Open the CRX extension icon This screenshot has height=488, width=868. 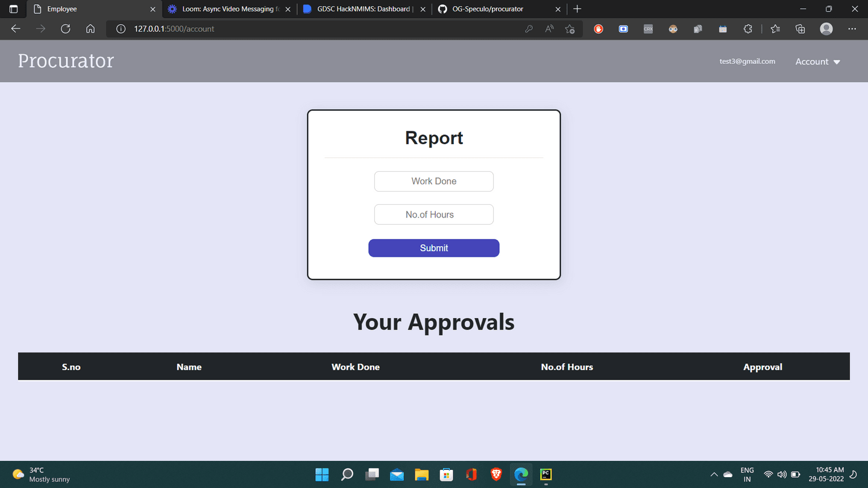click(x=648, y=29)
